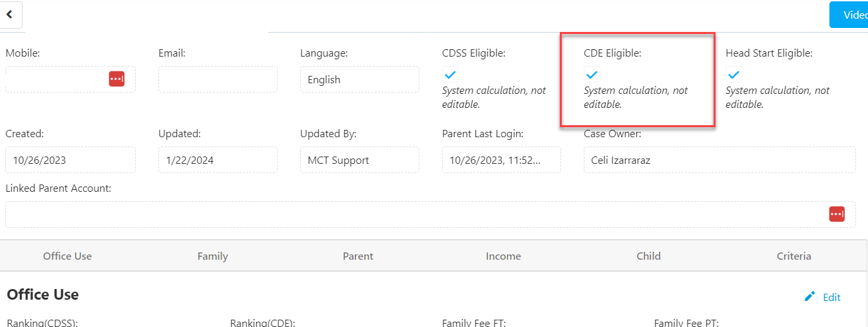
Task: Click the Language field showing English
Action: 359,79
